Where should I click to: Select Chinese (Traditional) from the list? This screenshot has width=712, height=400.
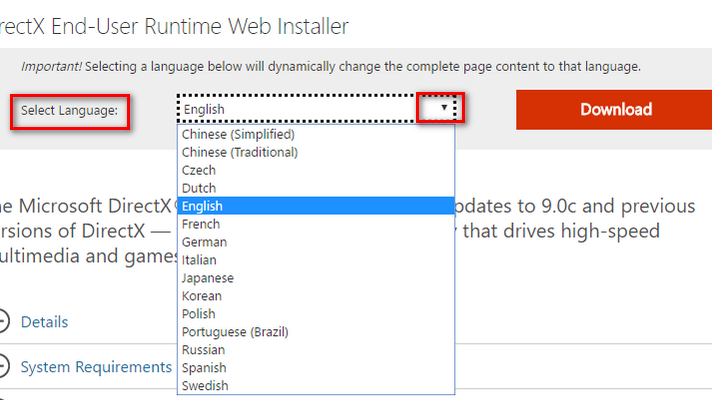click(x=316, y=152)
